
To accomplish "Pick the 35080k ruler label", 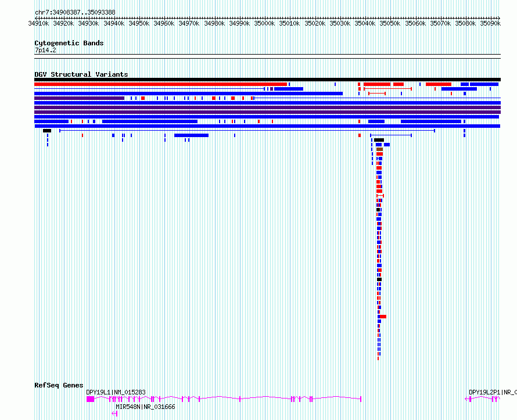I will 465,23.
